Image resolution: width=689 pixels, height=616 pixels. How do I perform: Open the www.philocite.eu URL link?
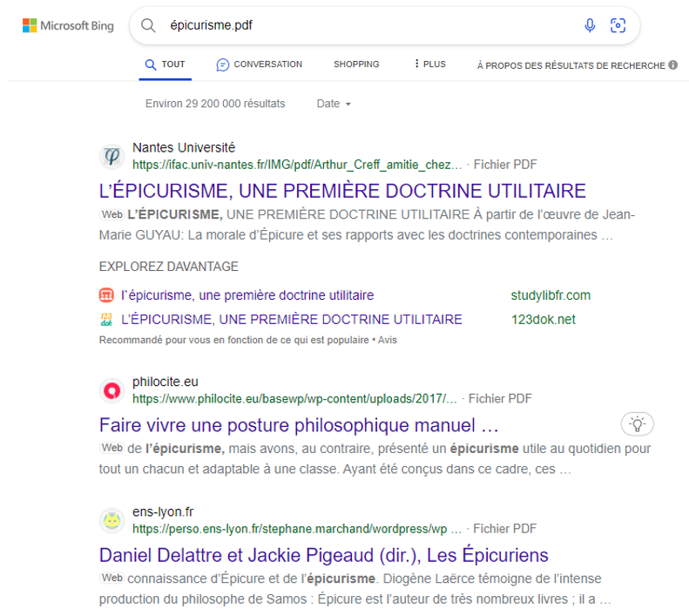coord(294,399)
